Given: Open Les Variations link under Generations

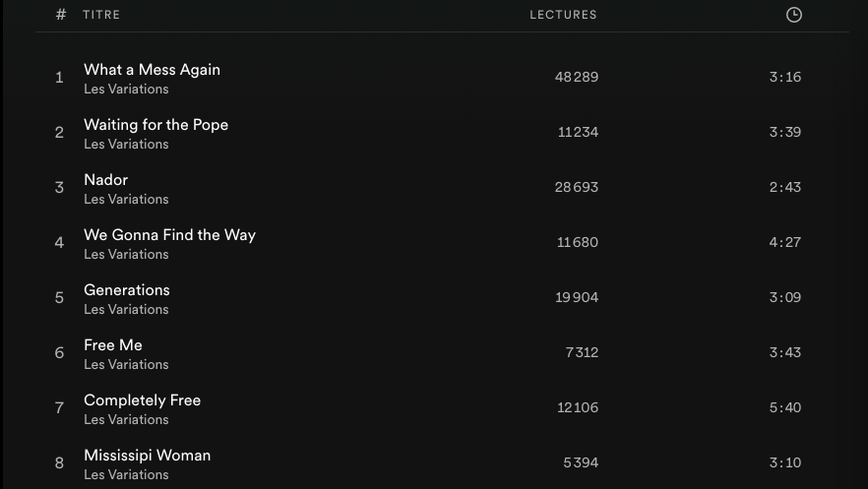Looking at the screenshot, I should pos(126,310).
